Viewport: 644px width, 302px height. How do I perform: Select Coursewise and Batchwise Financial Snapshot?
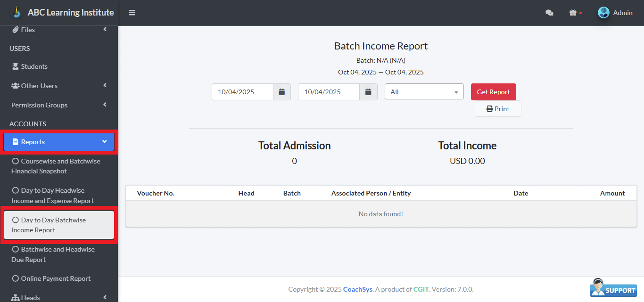tap(57, 166)
